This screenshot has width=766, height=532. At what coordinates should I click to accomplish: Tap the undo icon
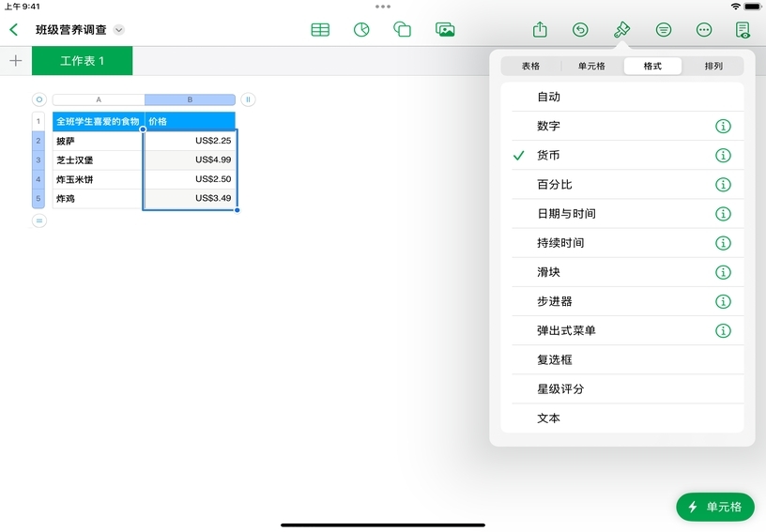tap(581, 30)
